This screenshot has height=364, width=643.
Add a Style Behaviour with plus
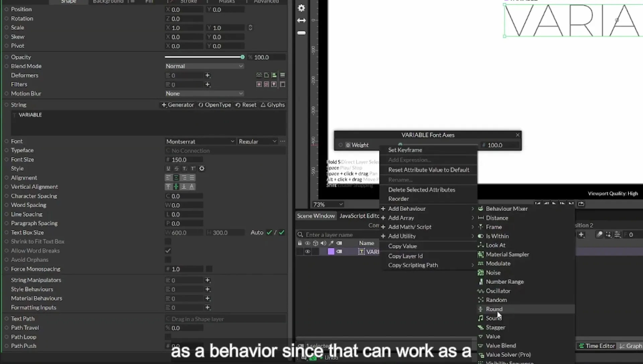pyautogui.click(x=208, y=289)
